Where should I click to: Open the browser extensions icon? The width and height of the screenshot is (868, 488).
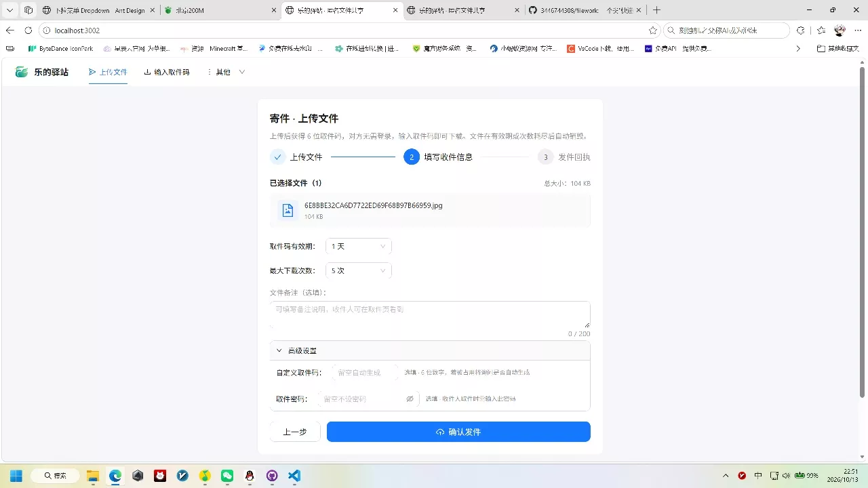point(800,30)
